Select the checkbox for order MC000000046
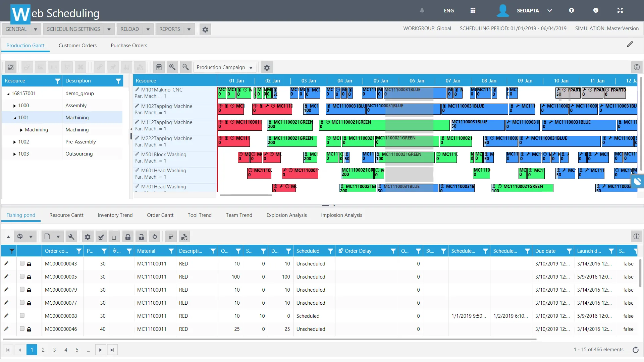The height and width of the screenshot is (362, 644). point(22,329)
